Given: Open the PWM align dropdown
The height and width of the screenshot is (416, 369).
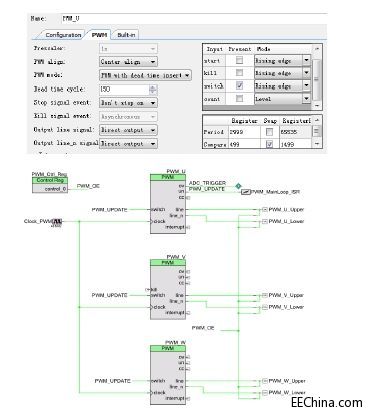Looking at the screenshot, I should point(128,62).
